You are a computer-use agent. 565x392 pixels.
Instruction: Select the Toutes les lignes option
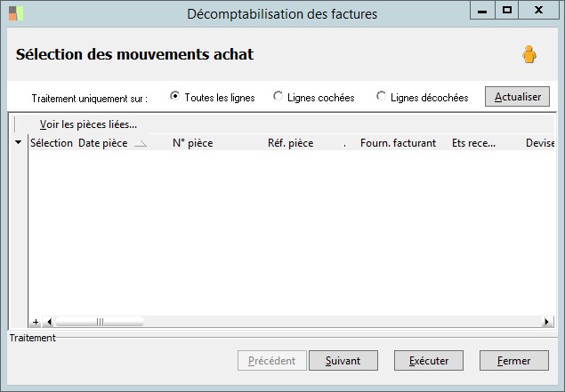(174, 97)
